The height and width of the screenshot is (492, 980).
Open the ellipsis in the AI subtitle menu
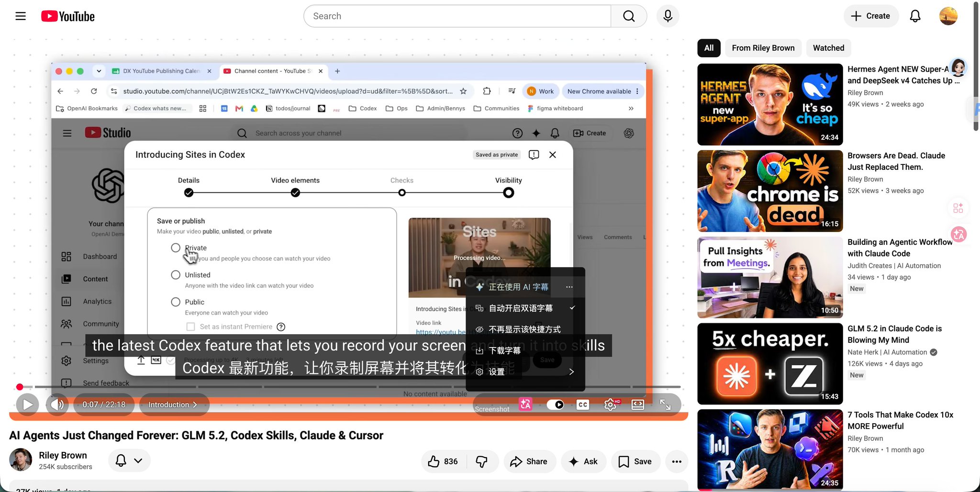coord(569,287)
